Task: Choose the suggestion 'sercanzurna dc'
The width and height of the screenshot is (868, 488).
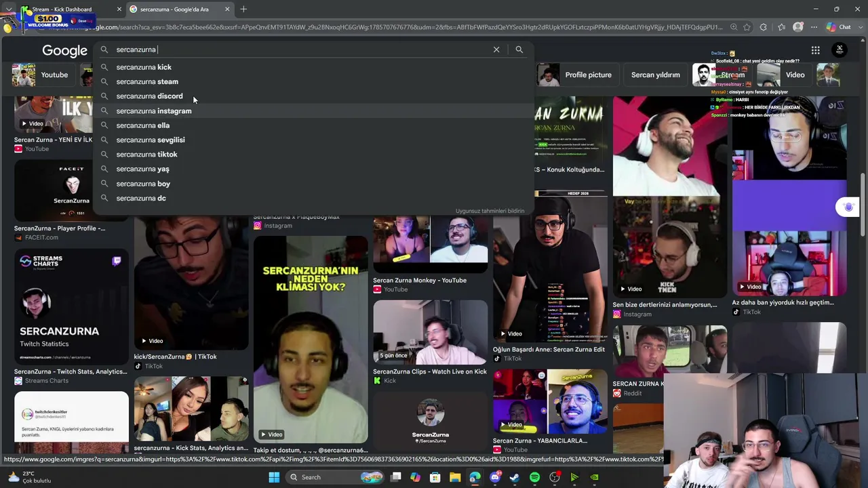Action: tap(313, 198)
